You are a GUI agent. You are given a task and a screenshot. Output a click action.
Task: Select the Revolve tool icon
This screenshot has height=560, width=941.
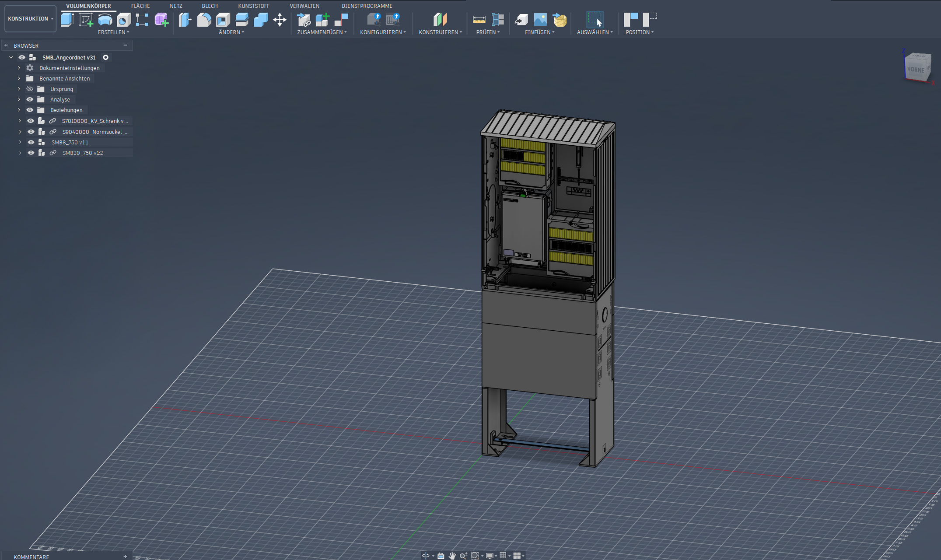105,20
